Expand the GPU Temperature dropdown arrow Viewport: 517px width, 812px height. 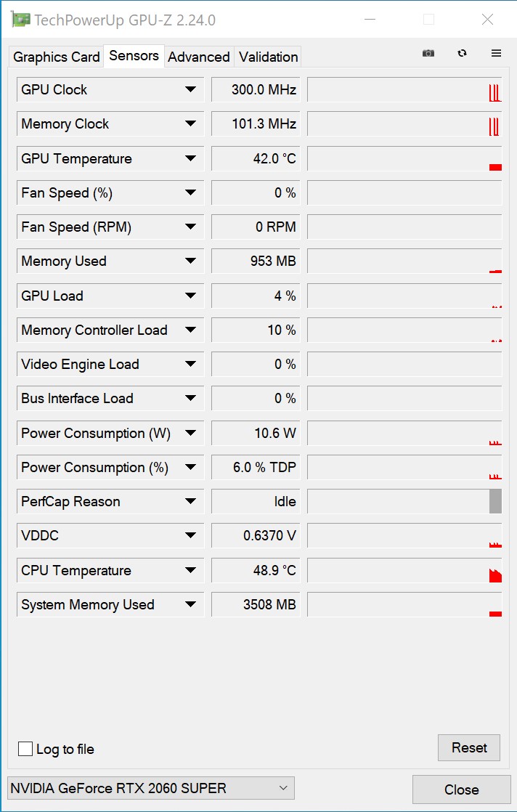click(x=190, y=158)
